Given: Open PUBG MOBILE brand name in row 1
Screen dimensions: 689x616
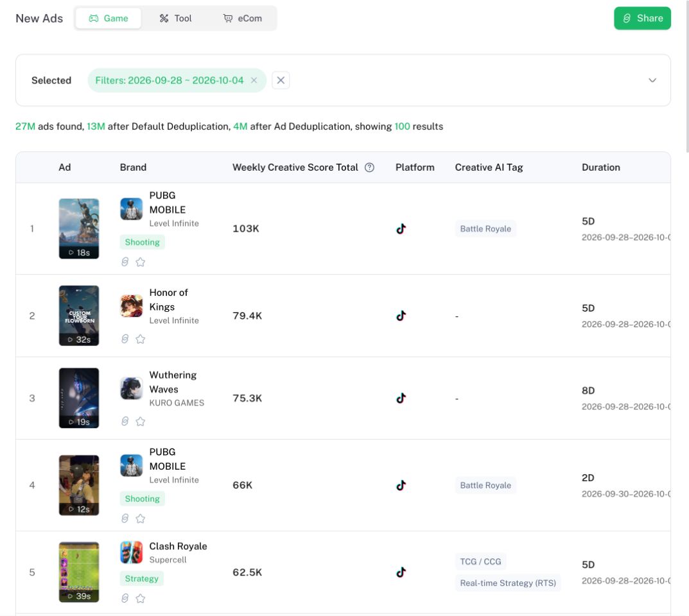Looking at the screenshot, I should click(x=168, y=202).
